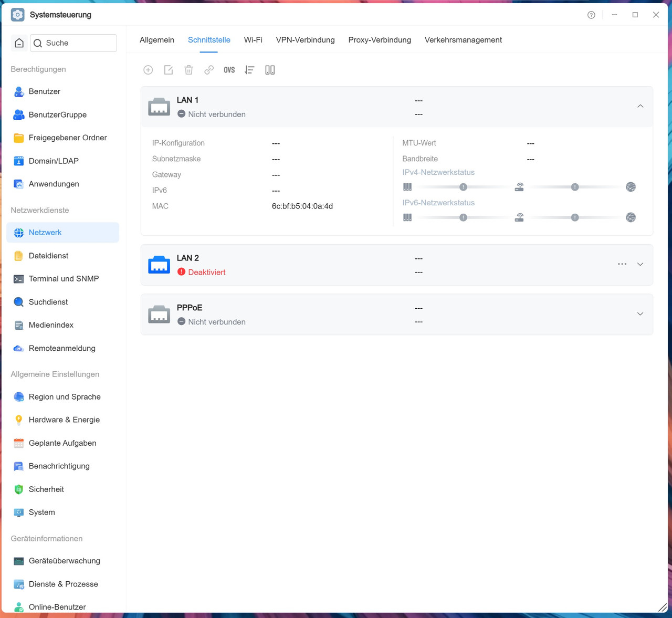
Task: Collapse the LAN 1 panel
Action: tap(640, 107)
